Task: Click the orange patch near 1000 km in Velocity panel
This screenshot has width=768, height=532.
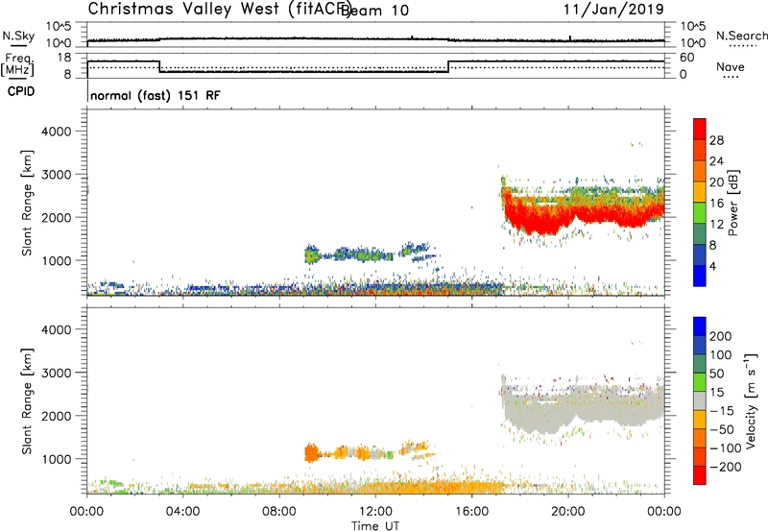Action: (310, 453)
